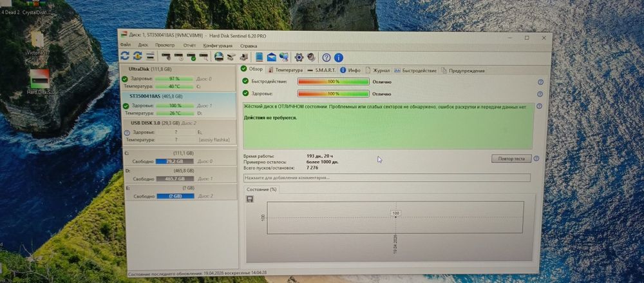This screenshot has width=644, height=283.
Task: Open configuration via the gear icon
Action: tap(299, 57)
